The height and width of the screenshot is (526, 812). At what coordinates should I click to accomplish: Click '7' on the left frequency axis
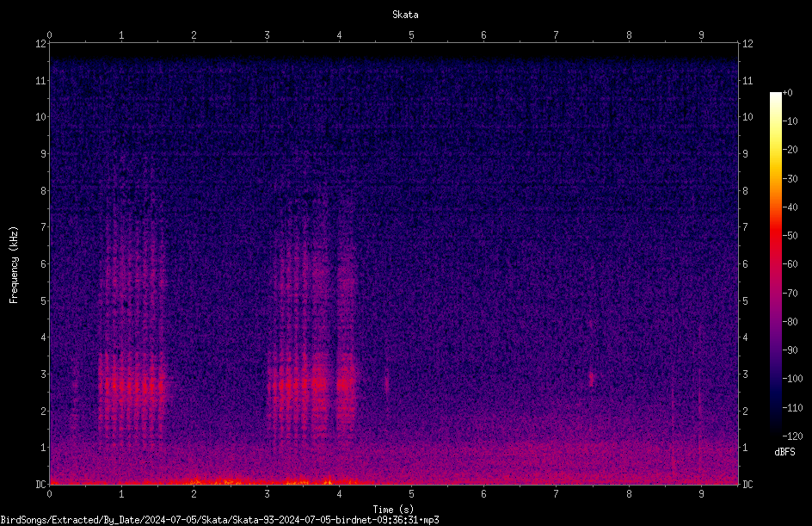pyautogui.click(x=43, y=227)
